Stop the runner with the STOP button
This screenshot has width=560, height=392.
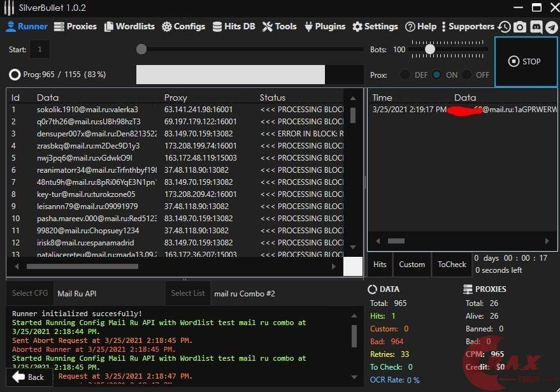[x=526, y=61]
